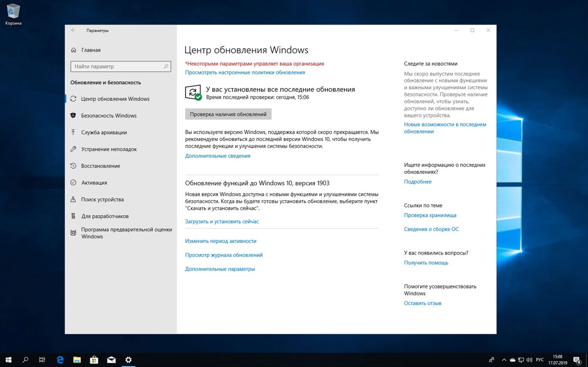Click Оставить отзыв under Помогите усовершенствовать Windows
This screenshot has width=588, height=367.
click(x=422, y=303)
